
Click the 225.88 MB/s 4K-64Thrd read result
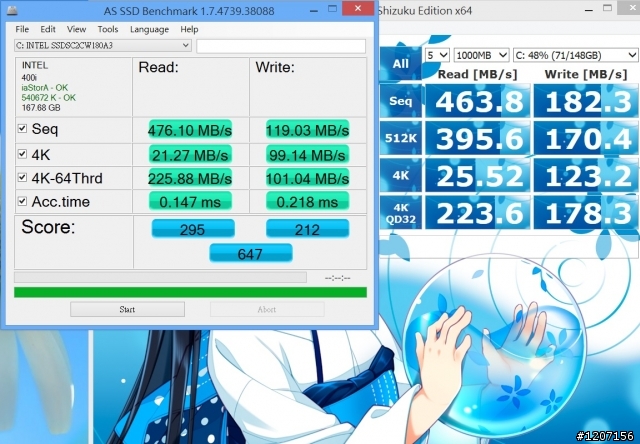tap(190, 178)
